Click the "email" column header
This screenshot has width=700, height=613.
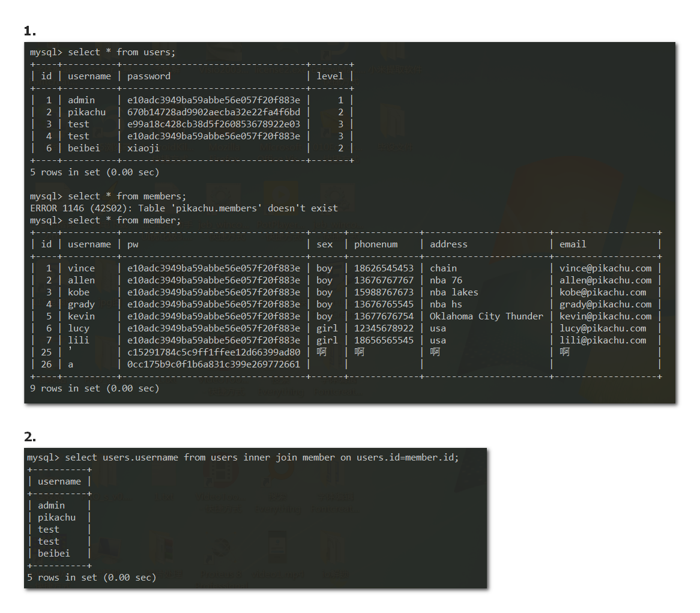pyautogui.click(x=573, y=244)
